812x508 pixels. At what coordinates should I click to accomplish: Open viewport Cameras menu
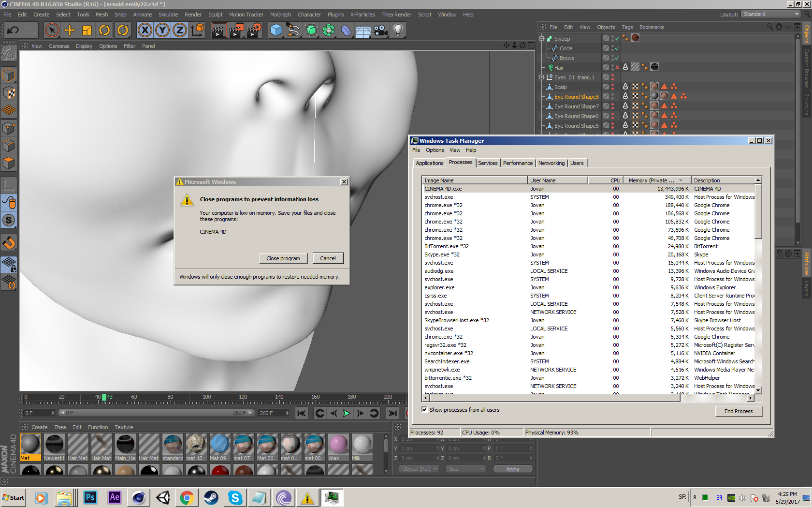pos(59,46)
